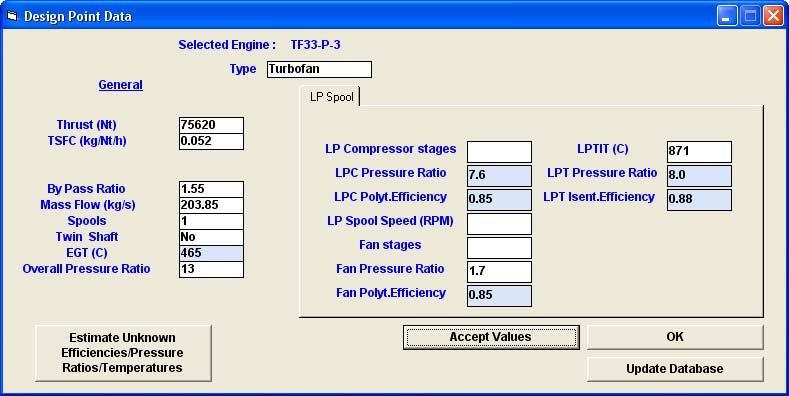
Task: Click the EGT (C) field showing 465
Action: click(211, 253)
